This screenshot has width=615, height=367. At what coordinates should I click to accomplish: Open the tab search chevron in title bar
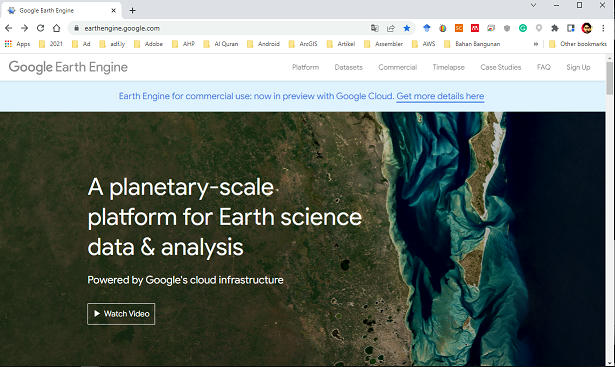point(533,5)
